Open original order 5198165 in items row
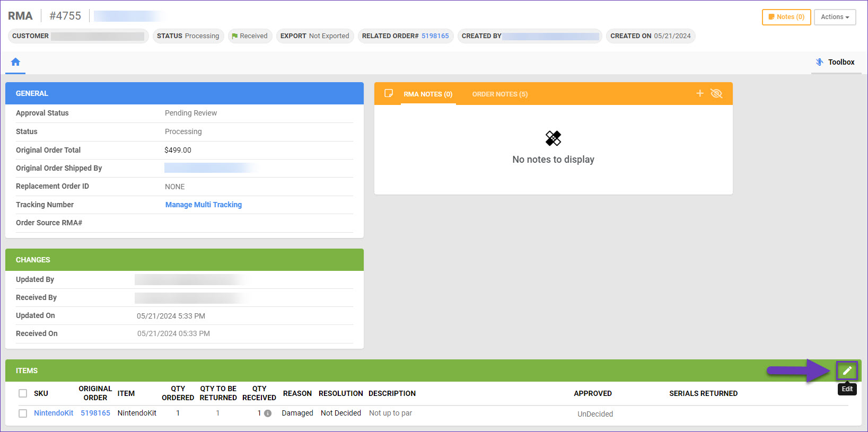The image size is (868, 432). (x=95, y=413)
